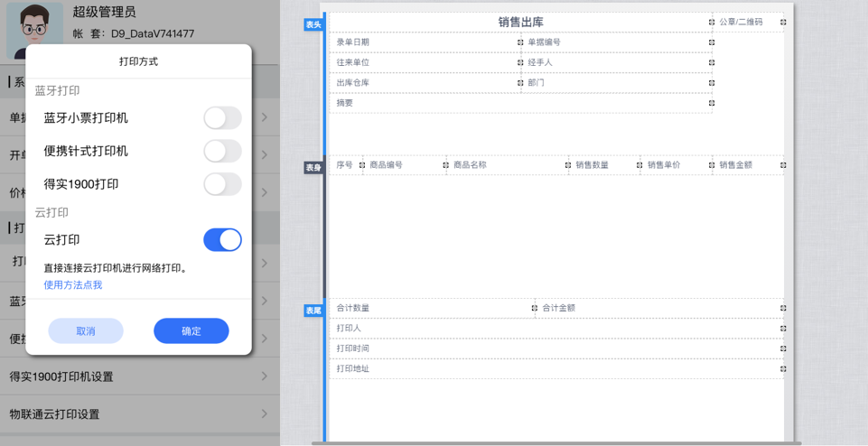Click resize handle of 公章/二维码 field
The image size is (868, 446).
click(783, 23)
